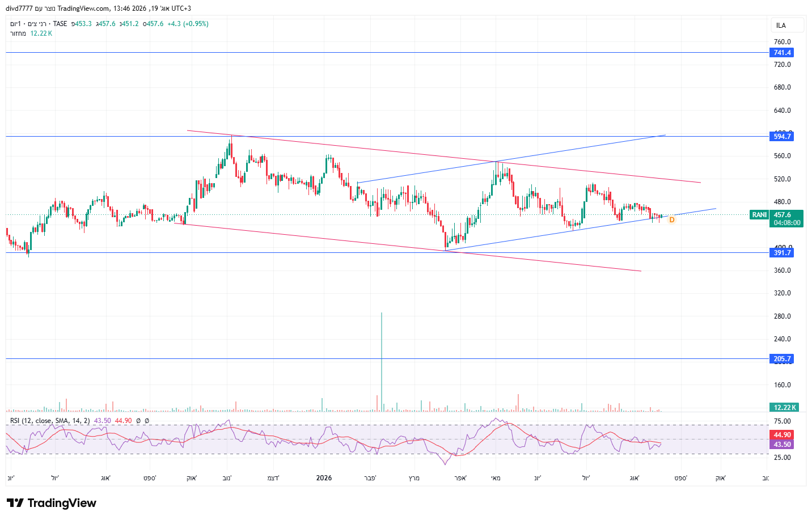
Task: Click the דצמ' month label on time axis
Action: pyautogui.click(x=273, y=478)
